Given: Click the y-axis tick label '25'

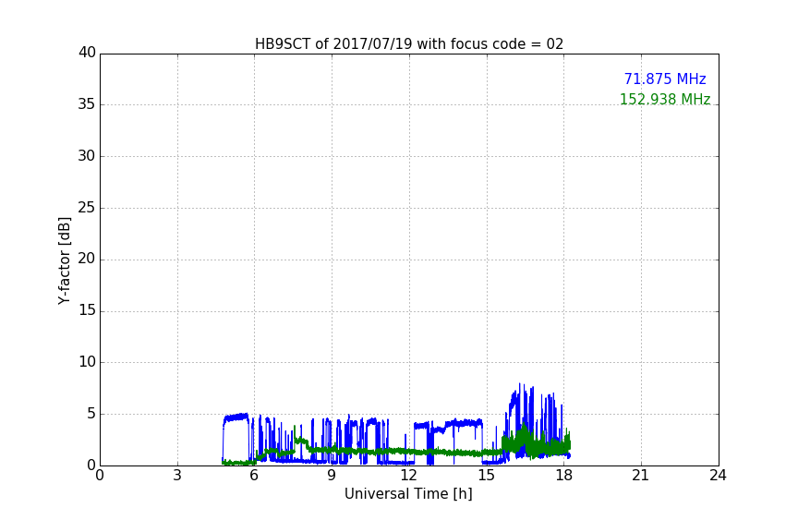Looking at the screenshot, I should (x=87, y=208).
